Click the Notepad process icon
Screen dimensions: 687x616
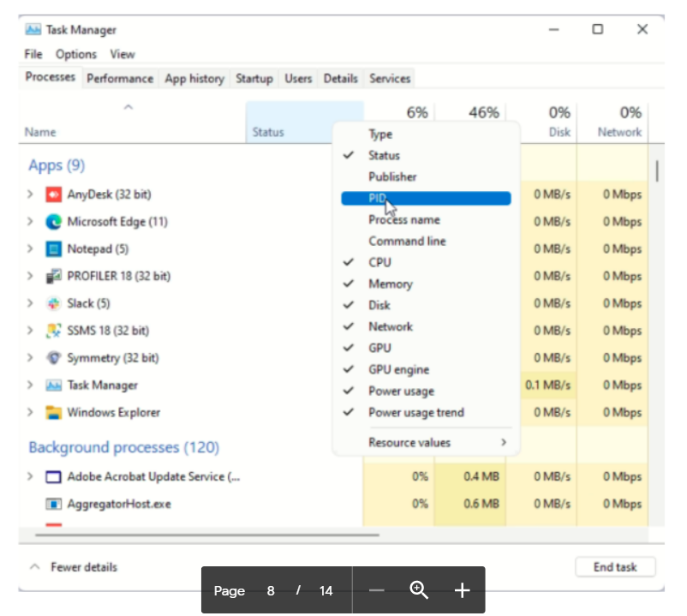pyautogui.click(x=54, y=249)
